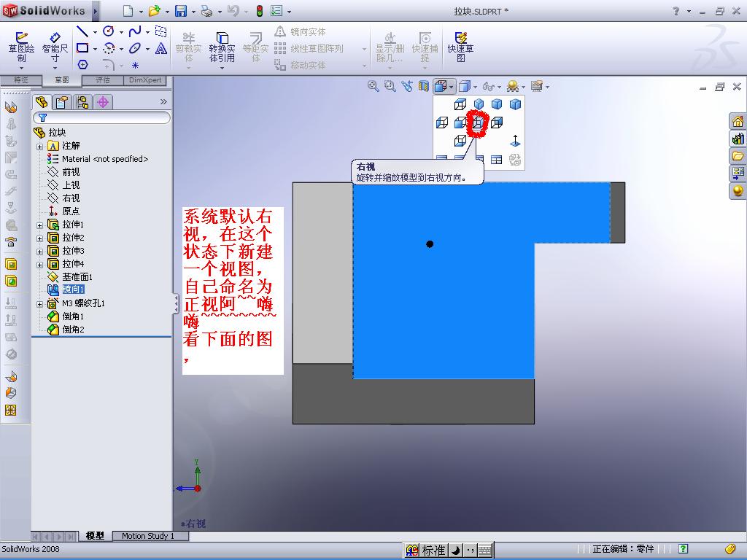Expand the 拉伸2 feature node
Viewport: 747px width, 560px height.
pos(40,238)
